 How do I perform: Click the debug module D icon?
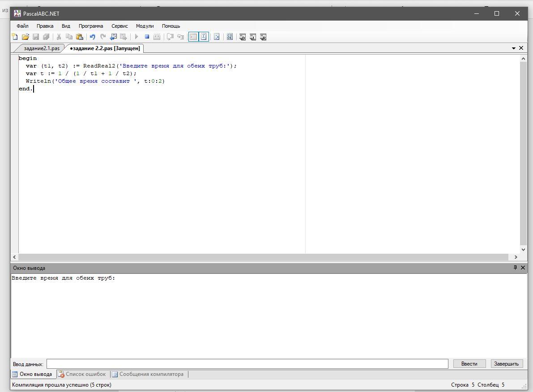coord(243,37)
